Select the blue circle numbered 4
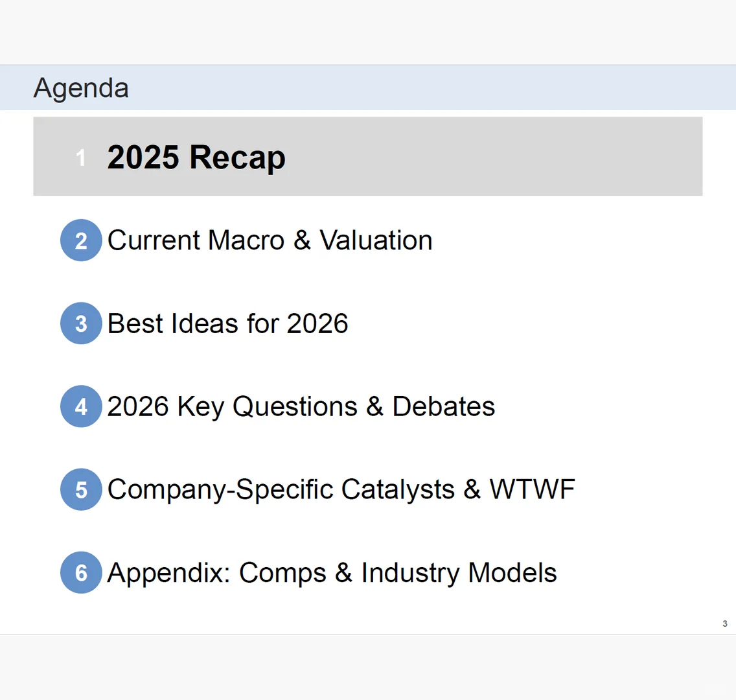Screen dimensions: 736x700 click(x=81, y=406)
